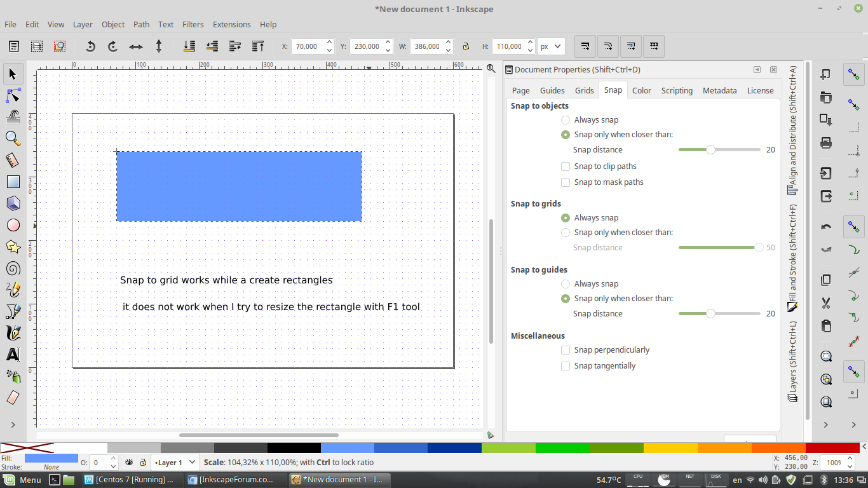Expand more tools in left toolbox

coord(13,424)
